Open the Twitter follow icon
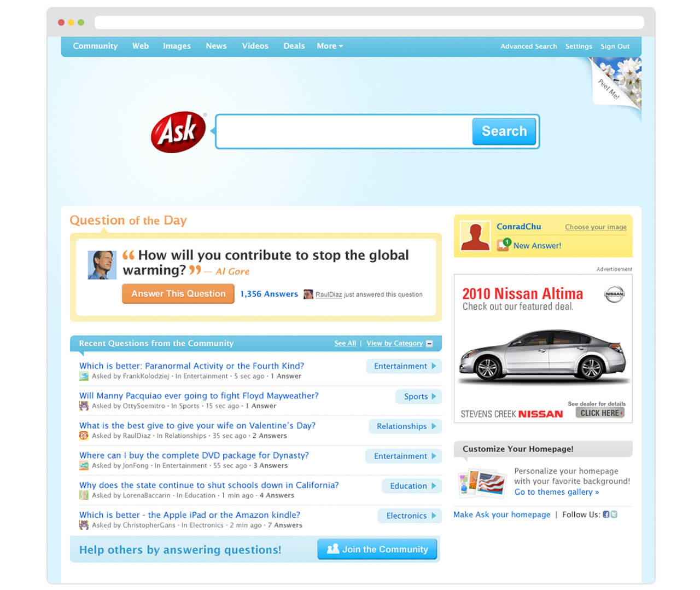The height and width of the screenshot is (590, 700). coord(614,514)
